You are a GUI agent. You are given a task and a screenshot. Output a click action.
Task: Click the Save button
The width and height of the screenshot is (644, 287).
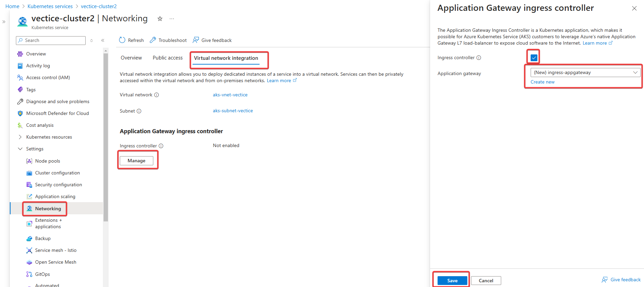(x=452, y=281)
